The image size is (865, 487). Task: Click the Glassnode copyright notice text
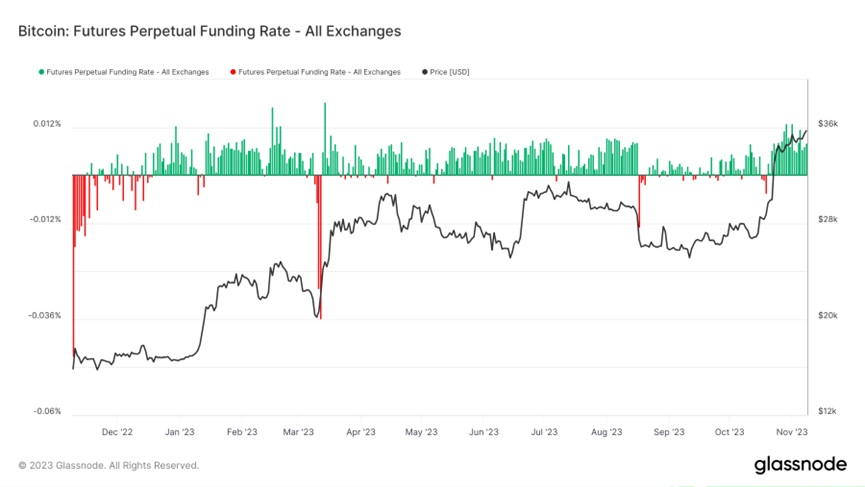pyautogui.click(x=108, y=465)
